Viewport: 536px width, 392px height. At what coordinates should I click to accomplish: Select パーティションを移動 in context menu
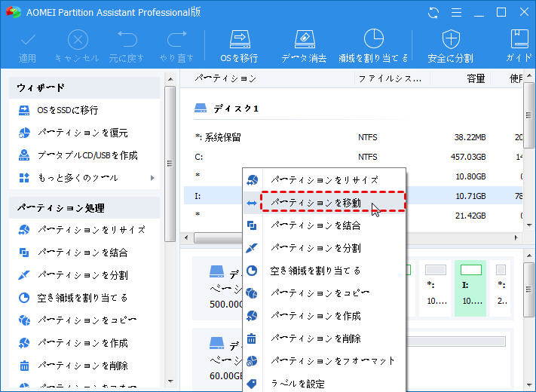(324, 203)
